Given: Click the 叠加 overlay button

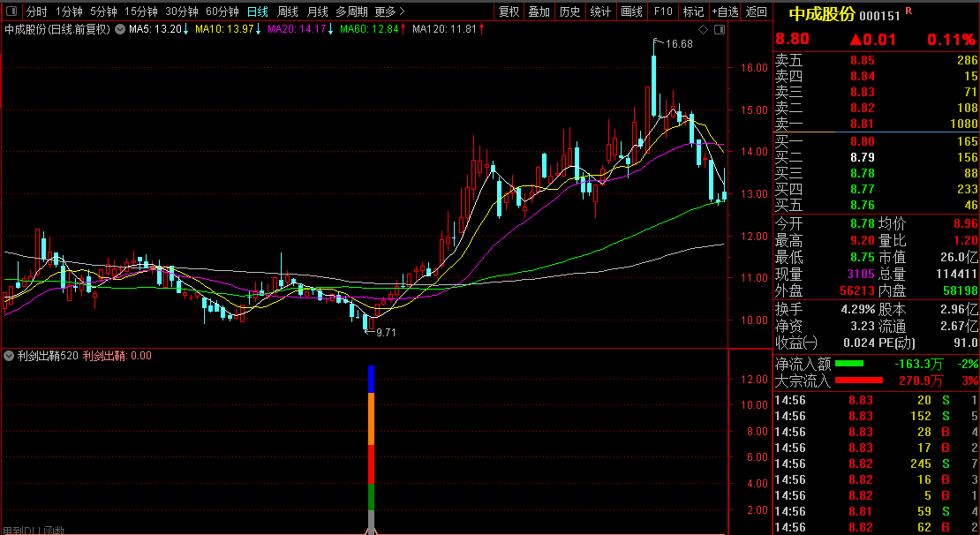Looking at the screenshot, I should tap(539, 11).
